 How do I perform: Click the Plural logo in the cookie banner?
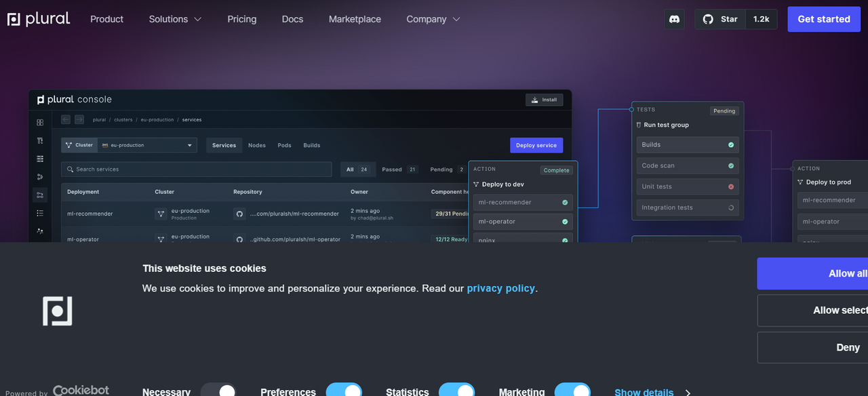click(58, 311)
